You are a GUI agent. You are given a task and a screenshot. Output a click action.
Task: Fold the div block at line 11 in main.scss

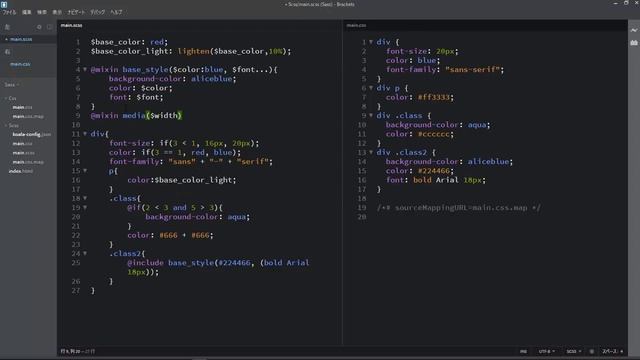coord(85,134)
